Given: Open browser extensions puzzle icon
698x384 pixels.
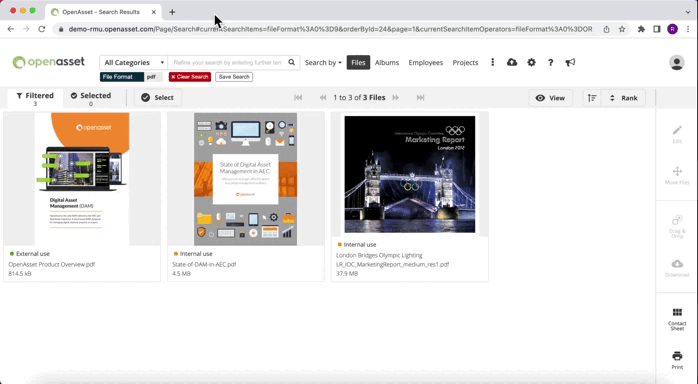Looking at the screenshot, I should click(641, 29).
